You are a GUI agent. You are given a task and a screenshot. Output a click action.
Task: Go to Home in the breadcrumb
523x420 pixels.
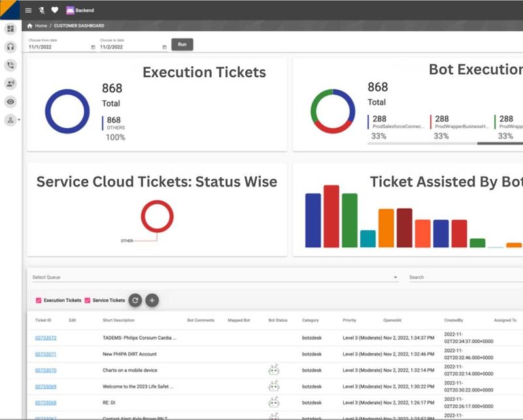[41, 26]
